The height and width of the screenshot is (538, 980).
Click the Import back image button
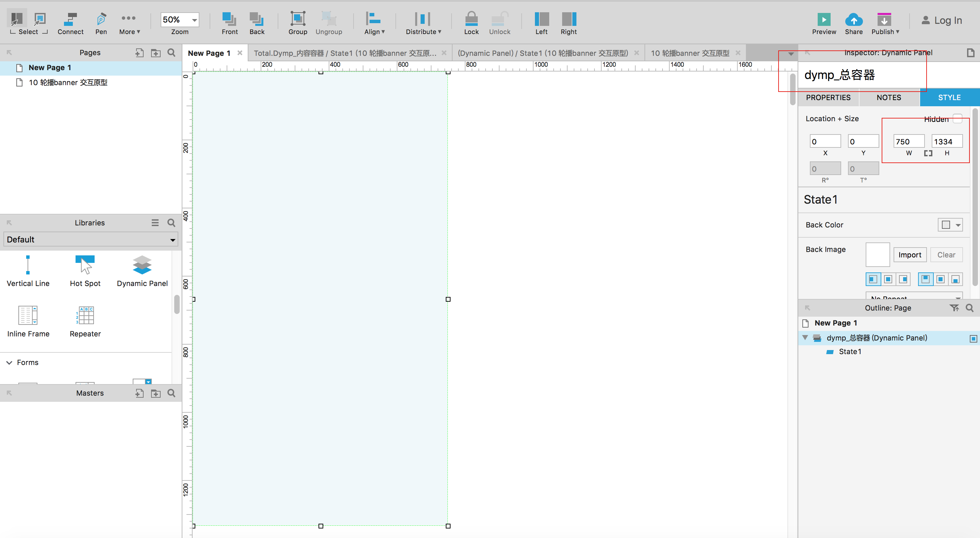(909, 255)
